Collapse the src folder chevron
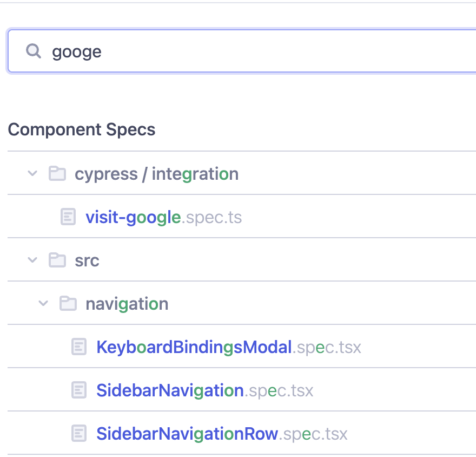 click(32, 260)
